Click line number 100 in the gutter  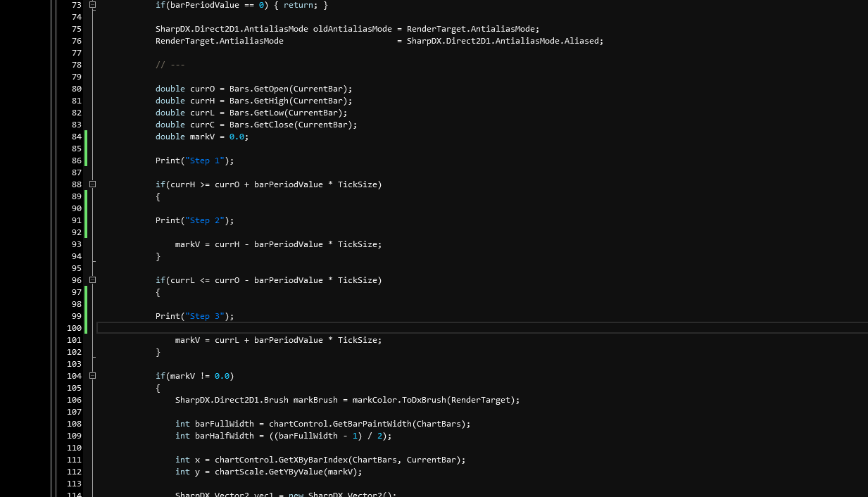[74, 328]
